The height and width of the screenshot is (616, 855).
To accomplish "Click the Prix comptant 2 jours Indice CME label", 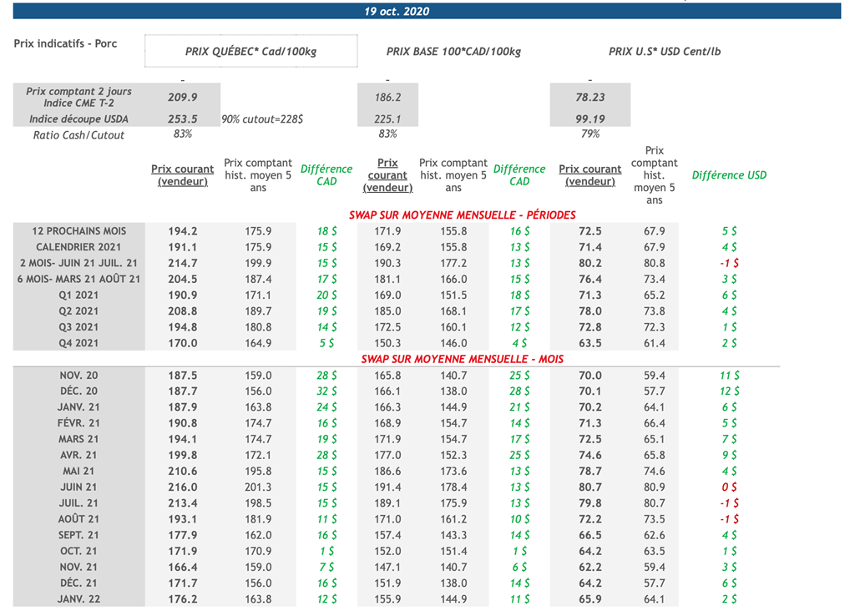I will pyautogui.click(x=78, y=97).
